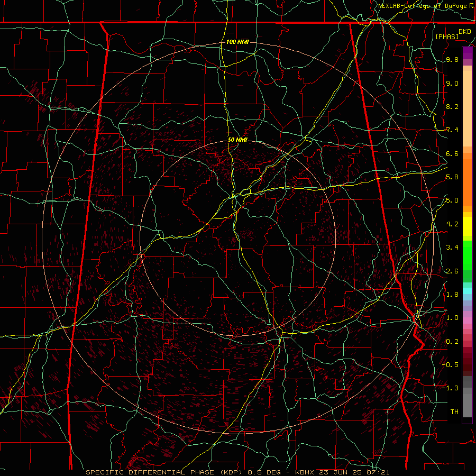Click the purple top segment of the color bar
The width and height of the screenshot is (476, 476).
467,53
